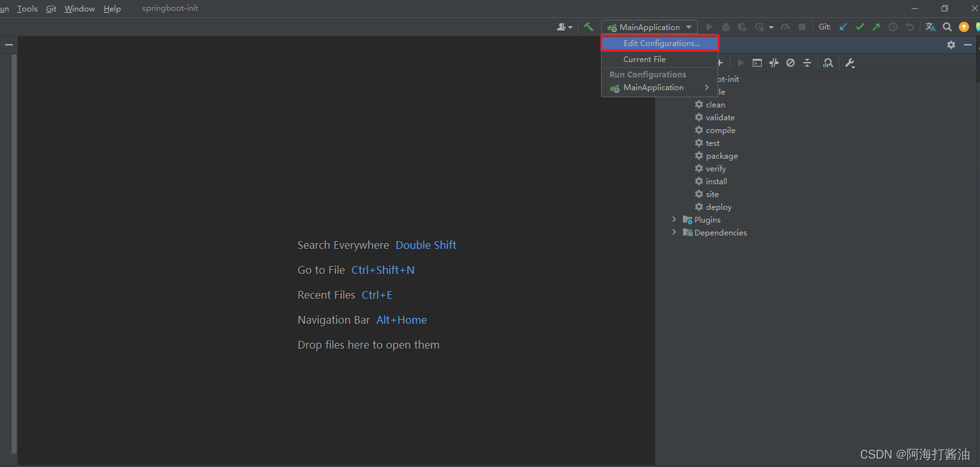This screenshot has height=467, width=980.
Task: Open Maven settings via the wrench icon
Action: [849, 62]
